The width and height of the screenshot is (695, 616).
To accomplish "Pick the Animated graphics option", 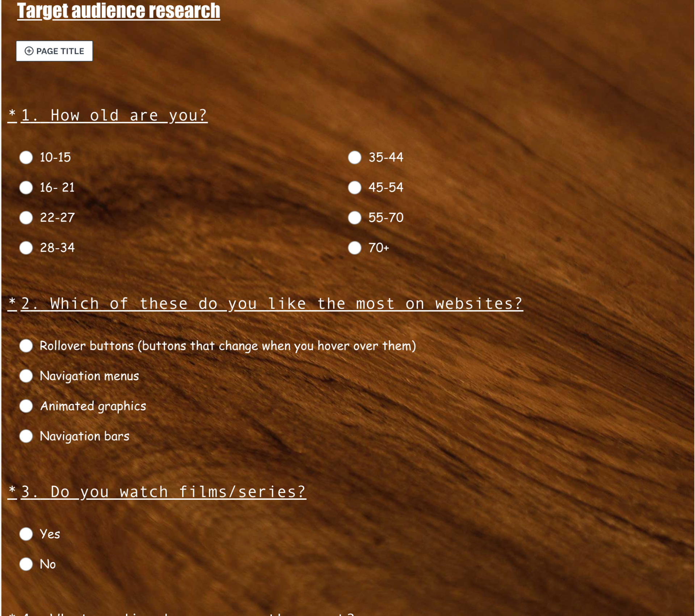I will pos(26,406).
